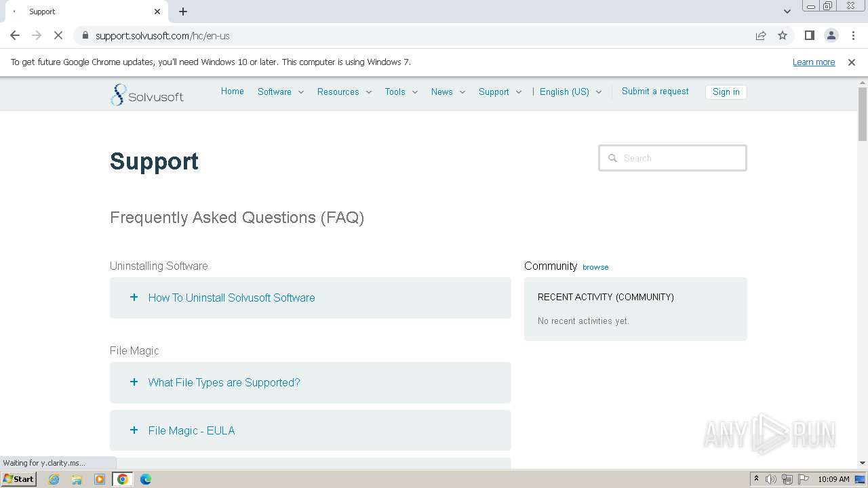This screenshot has height=488, width=868.
Task: Click the Learn more link in the update bar
Action: pyautogui.click(x=814, y=62)
